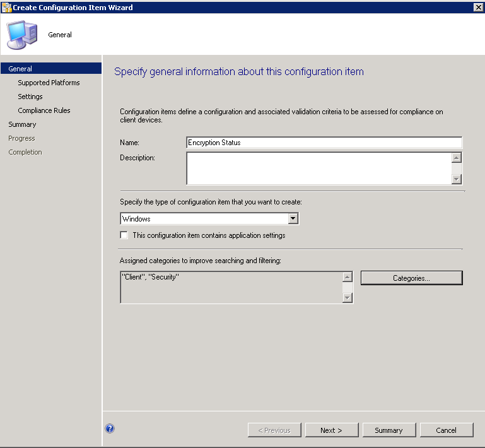
Task: Jump to Summary step in sidebar
Action: point(23,124)
